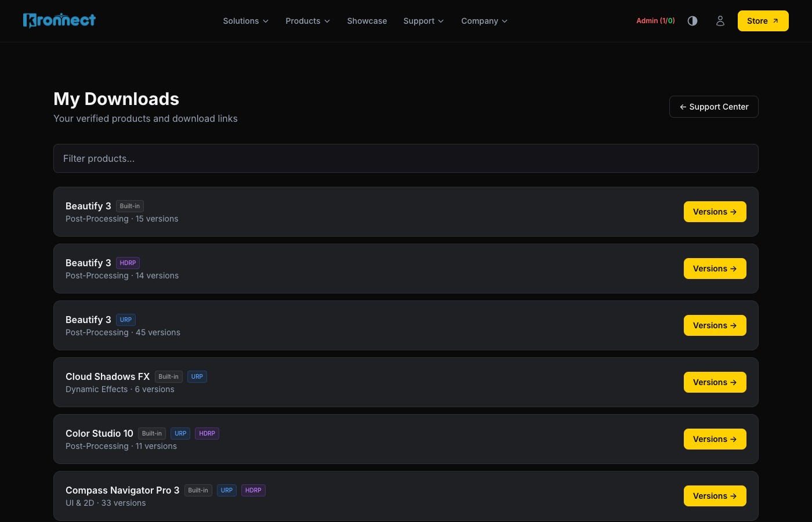Open the user account icon
This screenshot has height=522, width=812.
(x=720, y=21)
